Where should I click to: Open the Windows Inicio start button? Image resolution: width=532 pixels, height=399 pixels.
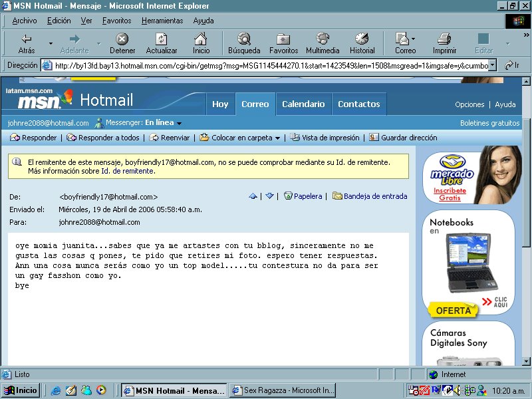21,390
